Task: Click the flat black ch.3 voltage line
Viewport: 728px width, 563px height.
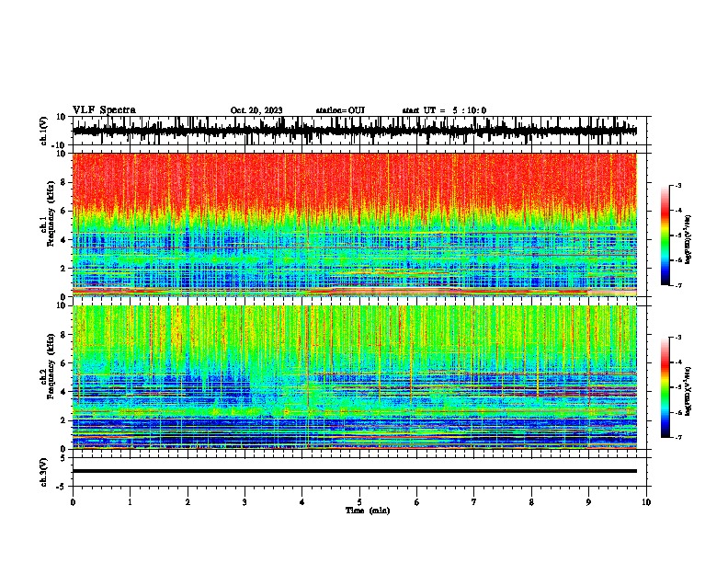Action: tap(354, 471)
